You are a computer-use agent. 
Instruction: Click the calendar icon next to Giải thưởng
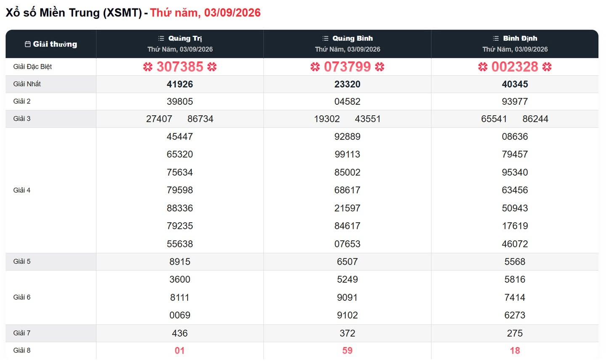[x=28, y=44]
